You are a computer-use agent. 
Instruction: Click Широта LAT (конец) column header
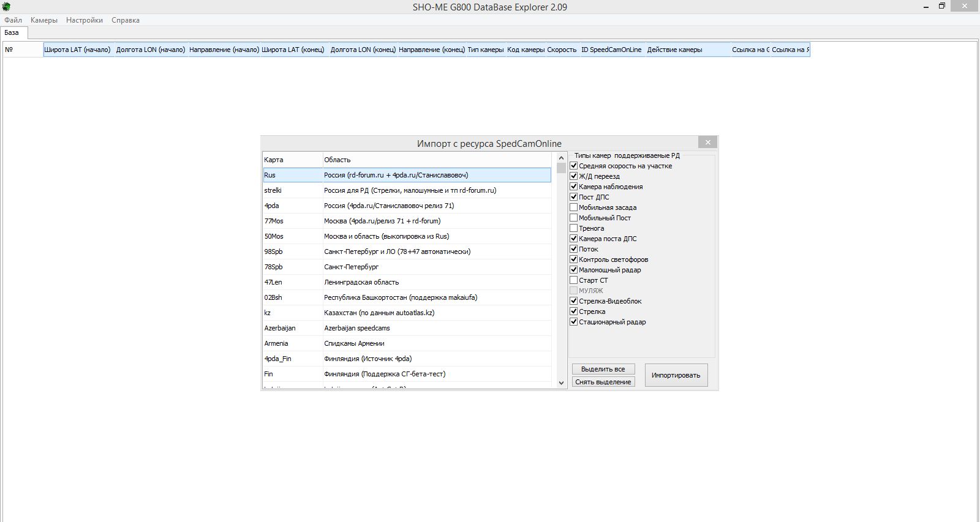coord(295,50)
